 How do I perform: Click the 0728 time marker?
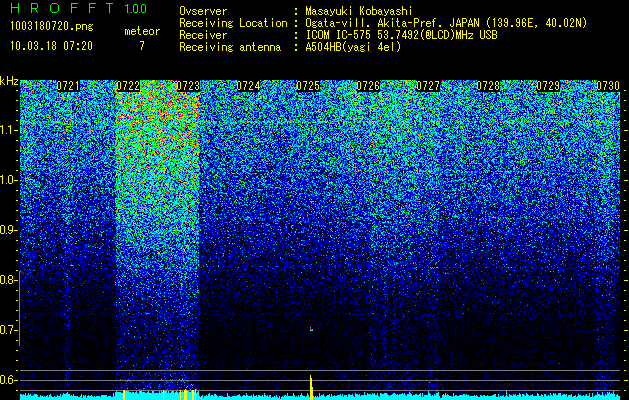(x=488, y=86)
